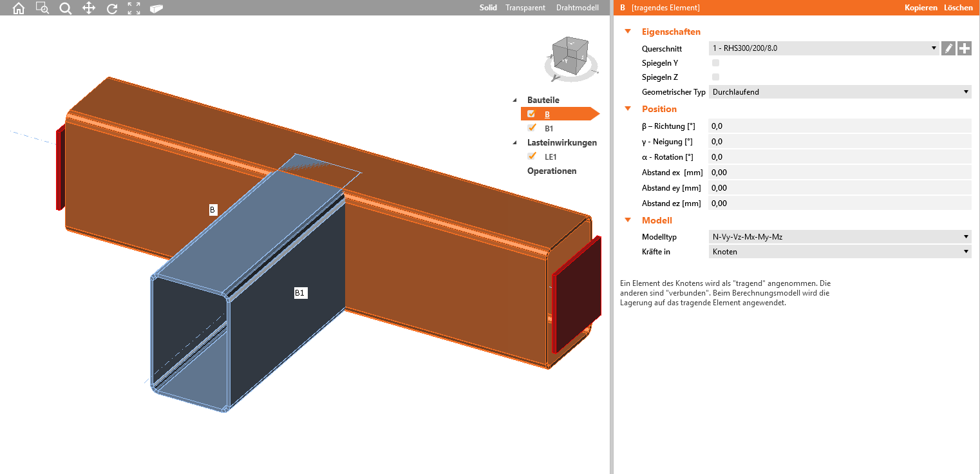Uncheck the LE1 load effect checkbox
980x474 pixels.
[531, 156]
